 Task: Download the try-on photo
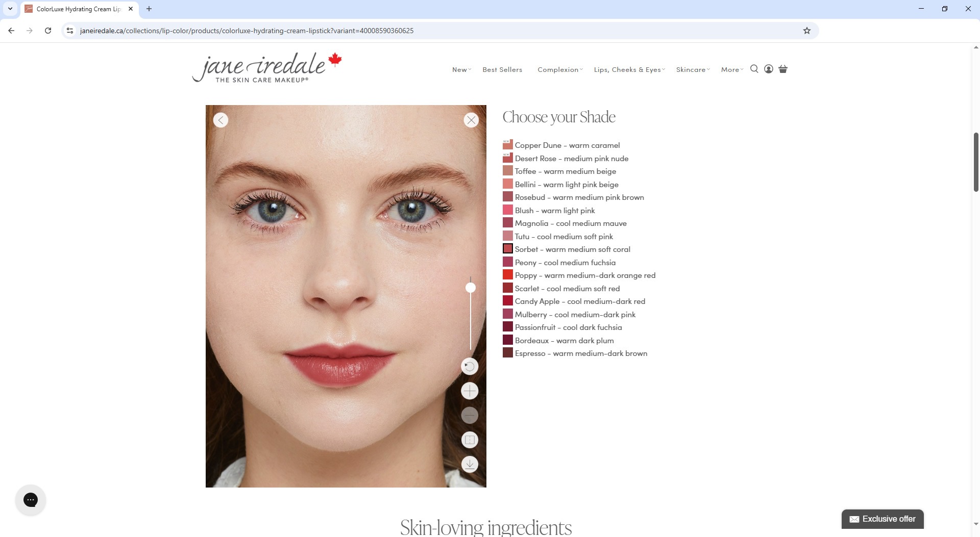pyautogui.click(x=470, y=464)
